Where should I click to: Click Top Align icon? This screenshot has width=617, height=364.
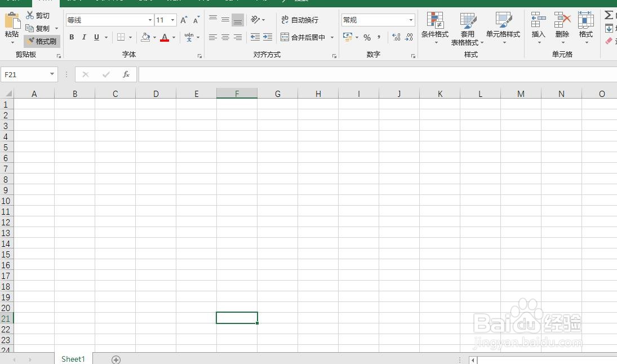(213, 19)
